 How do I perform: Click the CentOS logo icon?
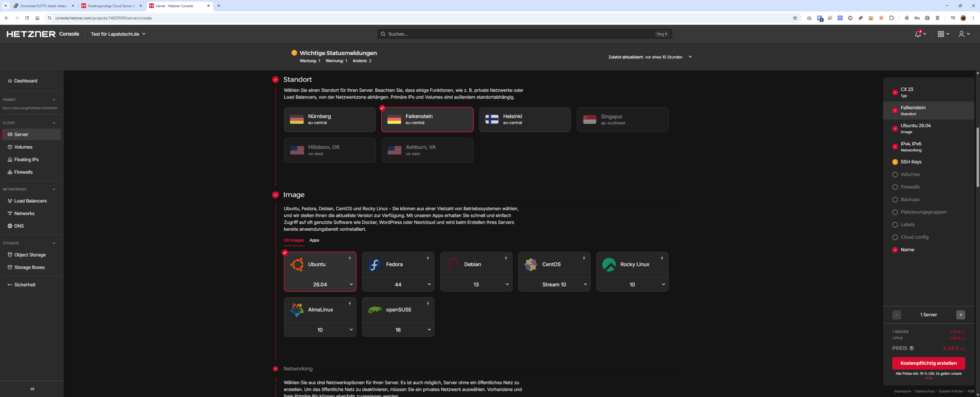pyautogui.click(x=531, y=264)
